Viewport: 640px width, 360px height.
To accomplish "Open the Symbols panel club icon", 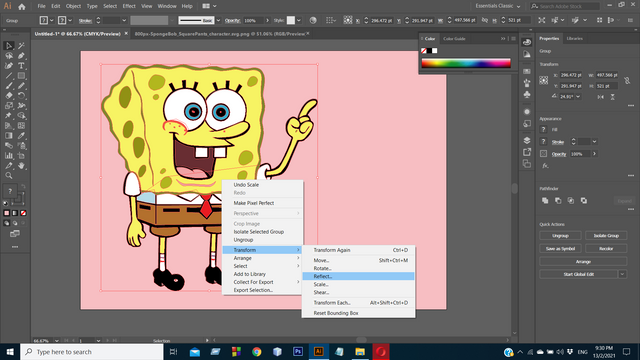I will [x=527, y=95].
